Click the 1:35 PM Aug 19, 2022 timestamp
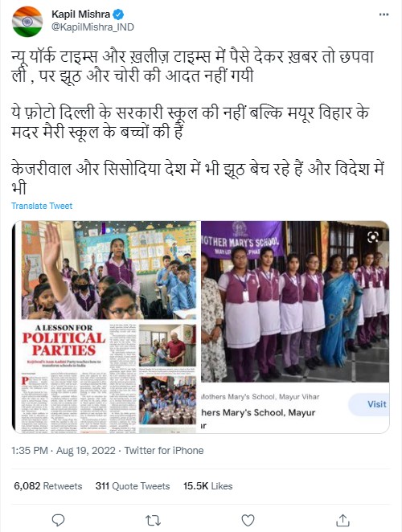Screen dimensions: 402x532 point(64,451)
